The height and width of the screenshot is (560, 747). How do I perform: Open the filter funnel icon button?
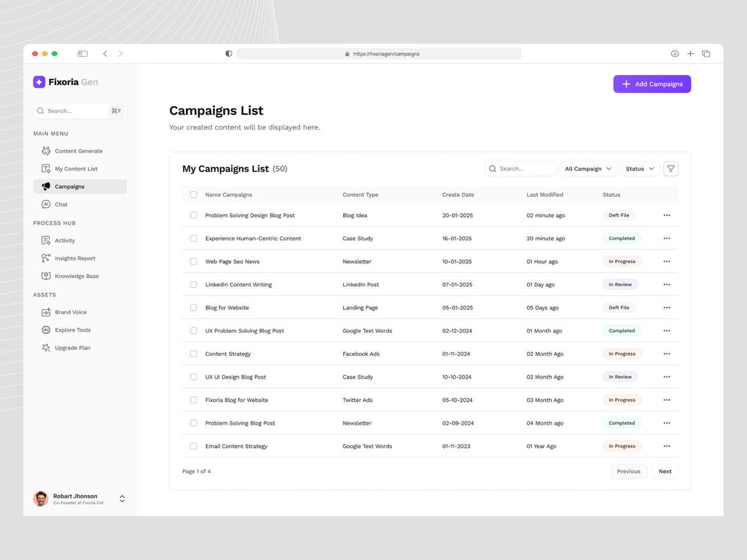point(670,169)
